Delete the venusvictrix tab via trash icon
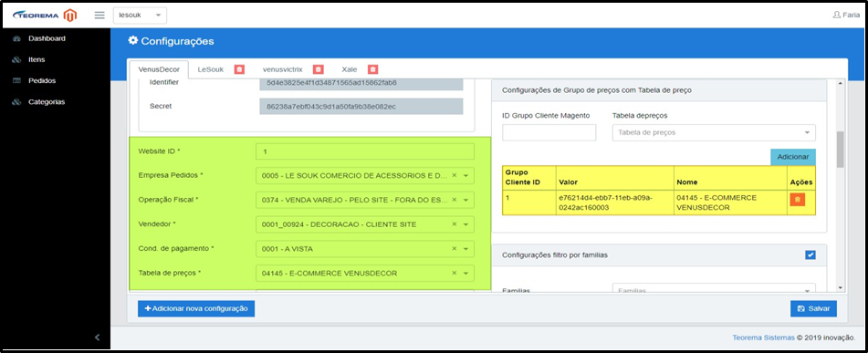The image size is (868, 353). pyautogui.click(x=319, y=69)
